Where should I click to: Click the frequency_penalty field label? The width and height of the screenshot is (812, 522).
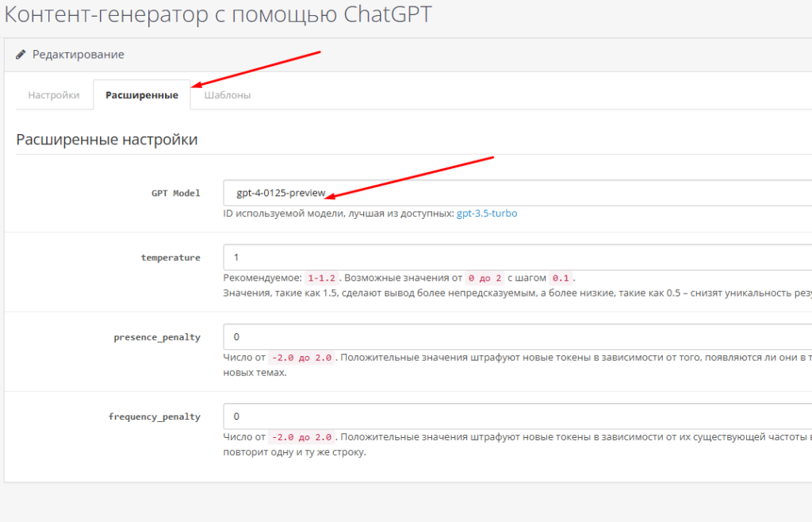pyautogui.click(x=155, y=416)
